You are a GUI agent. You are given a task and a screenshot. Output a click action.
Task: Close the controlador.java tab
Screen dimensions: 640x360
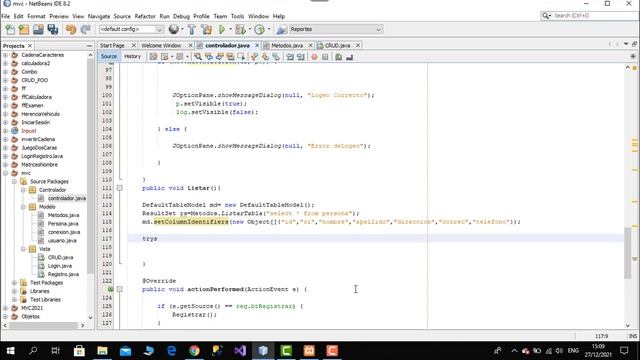click(x=257, y=45)
